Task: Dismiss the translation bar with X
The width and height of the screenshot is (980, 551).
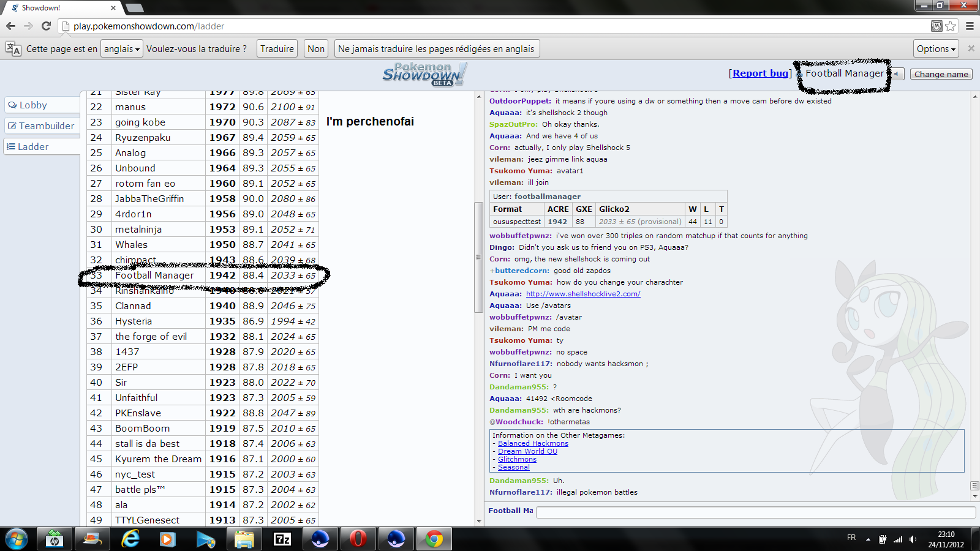Action: coord(971,48)
